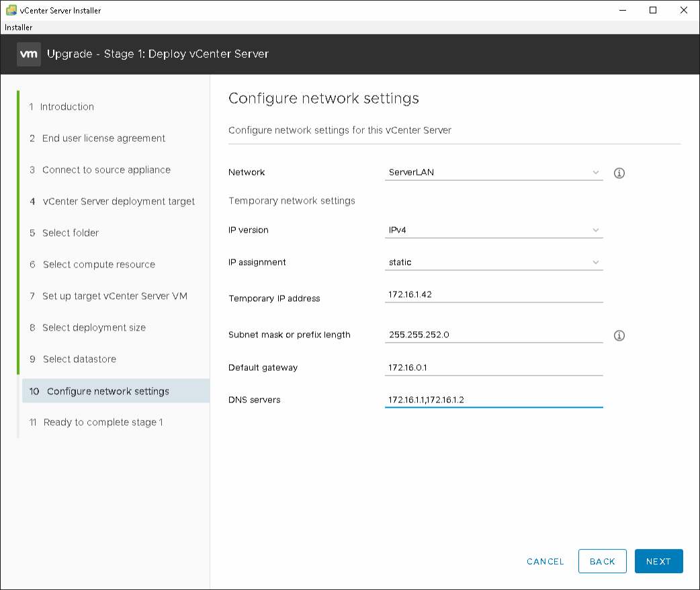This screenshot has height=590, width=700.
Task: Click the vCenter Server Installer title bar icon
Action: point(11,11)
